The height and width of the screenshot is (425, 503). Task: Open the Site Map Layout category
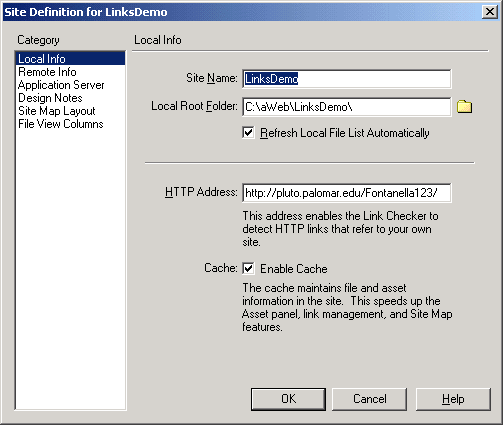[x=57, y=111]
